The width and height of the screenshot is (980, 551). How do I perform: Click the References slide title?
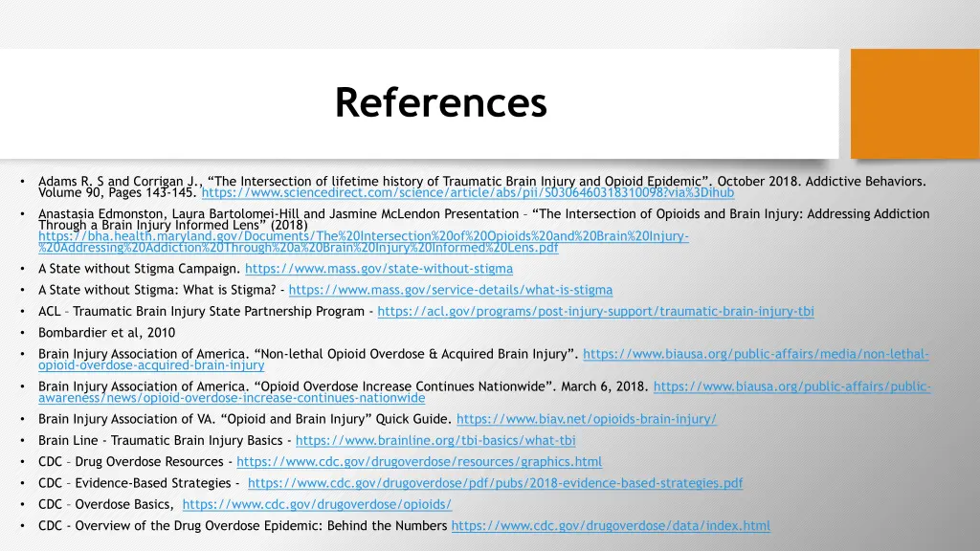[x=440, y=102]
